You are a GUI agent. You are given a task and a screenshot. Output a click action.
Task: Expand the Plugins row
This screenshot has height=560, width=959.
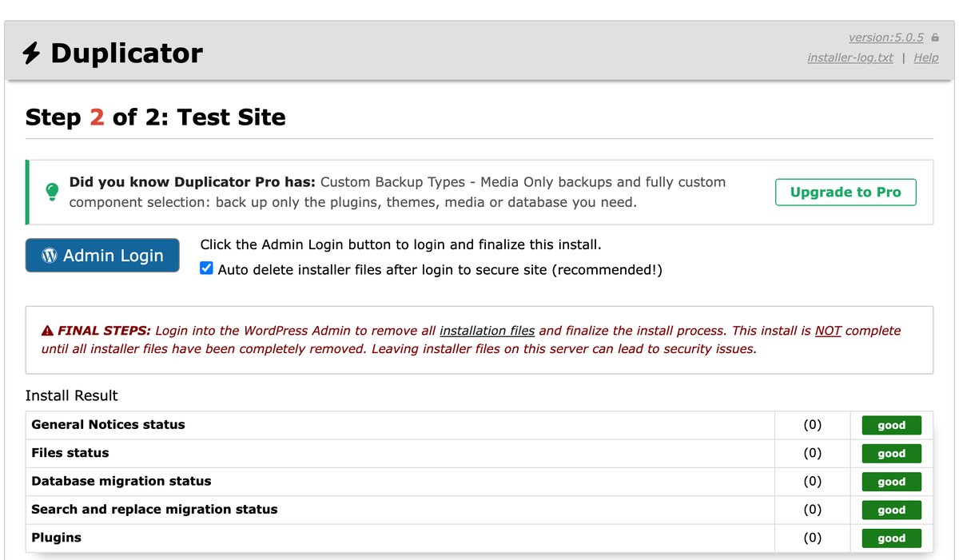pos(479,538)
